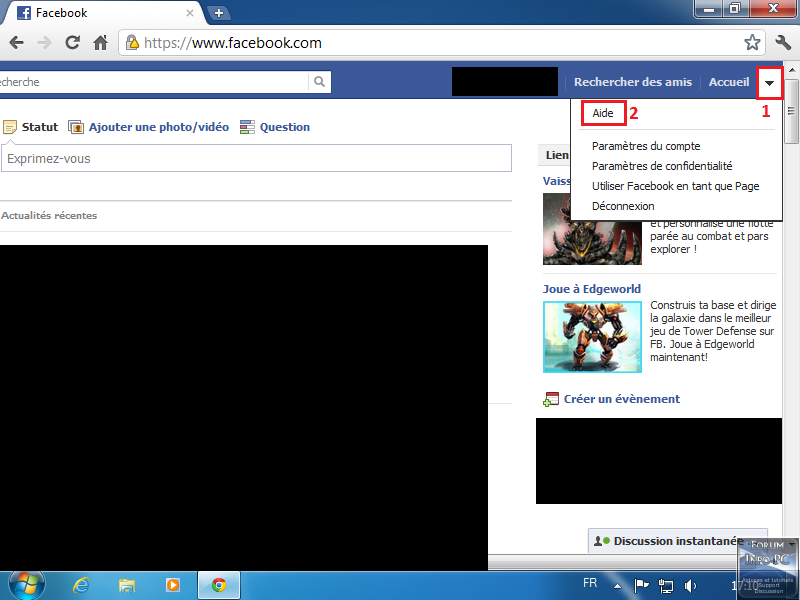This screenshot has height=600, width=800.
Task: Click the Question poll icon
Action: [x=247, y=127]
